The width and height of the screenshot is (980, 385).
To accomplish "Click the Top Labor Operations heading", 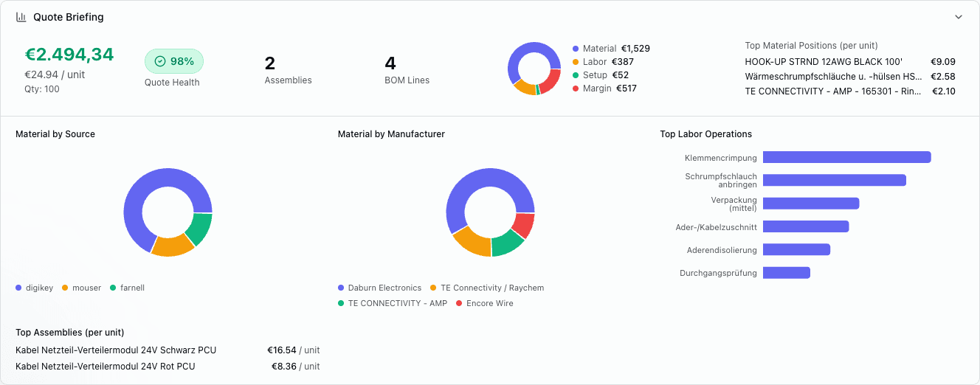I will tap(705, 134).
